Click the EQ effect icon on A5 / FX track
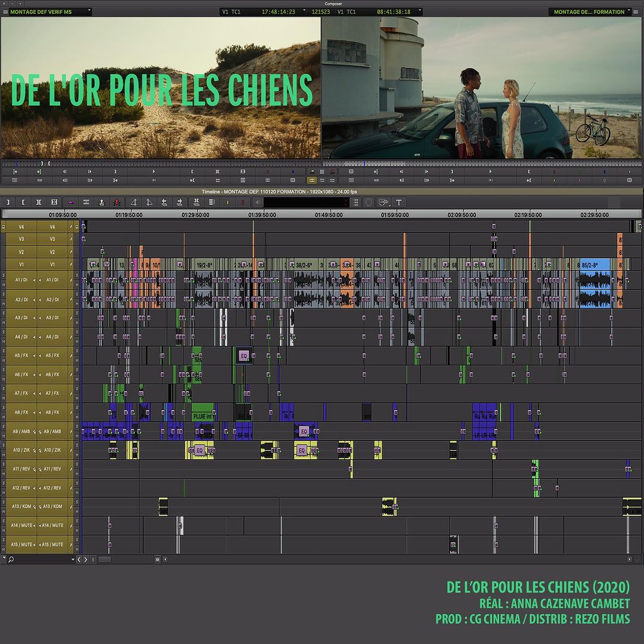The width and height of the screenshot is (644, 644). [x=244, y=355]
